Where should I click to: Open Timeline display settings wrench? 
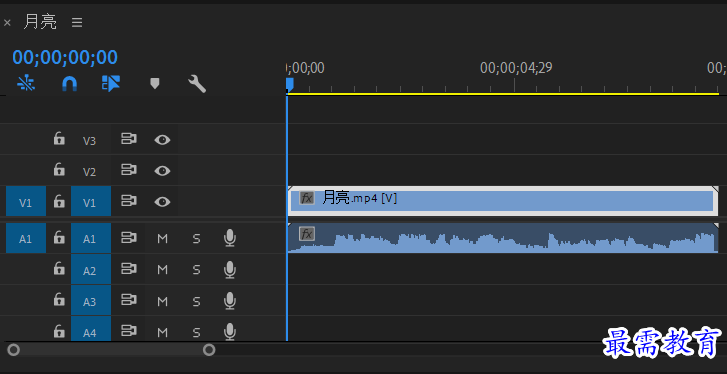(197, 84)
